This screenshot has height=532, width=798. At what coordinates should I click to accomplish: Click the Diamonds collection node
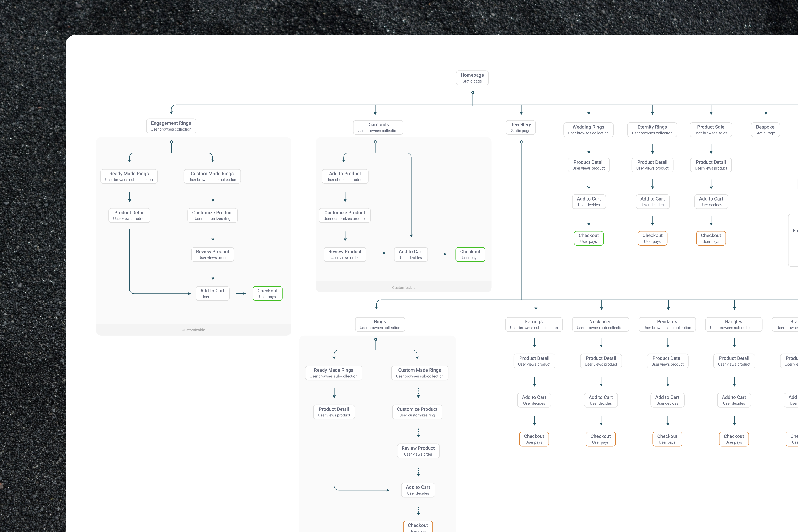coord(378,127)
